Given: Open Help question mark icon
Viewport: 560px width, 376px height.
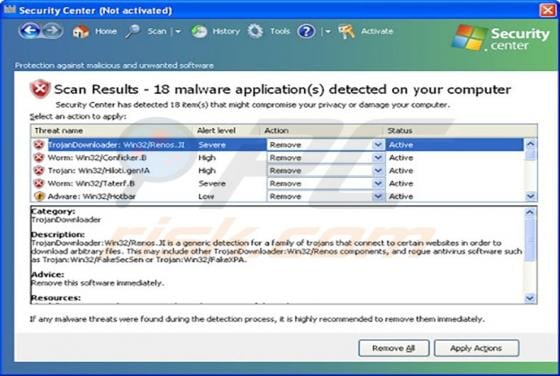Looking at the screenshot, I should click(306, 31).
